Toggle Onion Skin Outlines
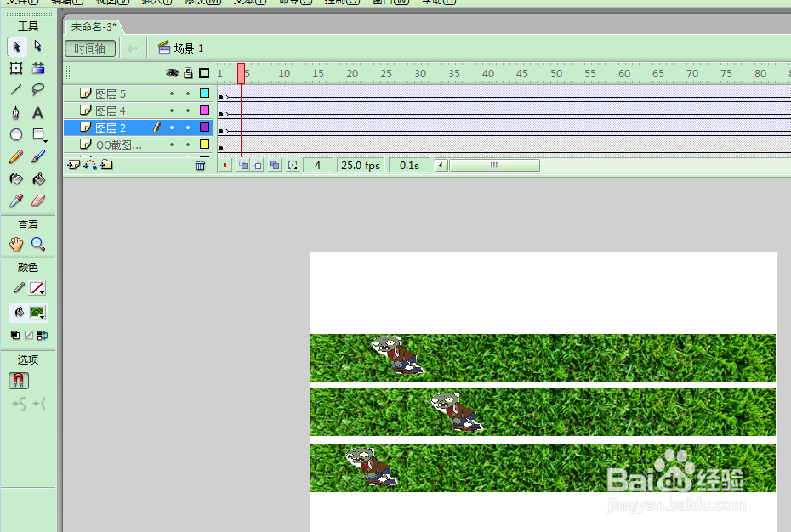791x532 pixels. 257,166
